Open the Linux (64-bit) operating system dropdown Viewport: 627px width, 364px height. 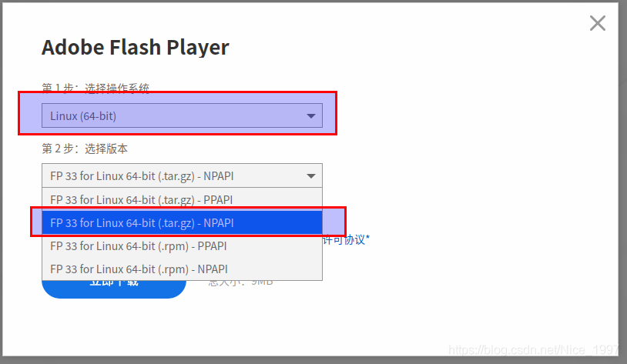click(182, 116)
